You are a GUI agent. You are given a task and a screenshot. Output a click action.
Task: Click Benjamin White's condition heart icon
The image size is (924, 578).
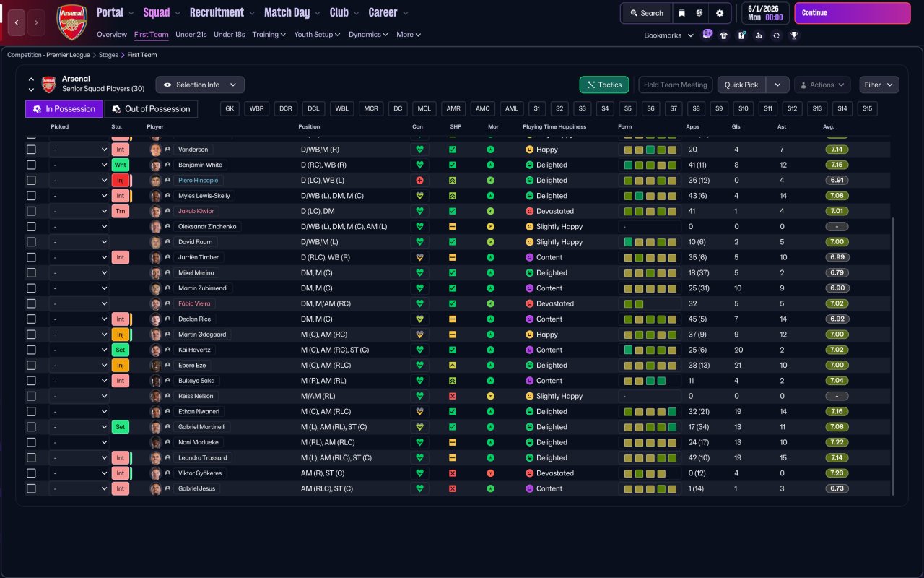click(419, 165)
